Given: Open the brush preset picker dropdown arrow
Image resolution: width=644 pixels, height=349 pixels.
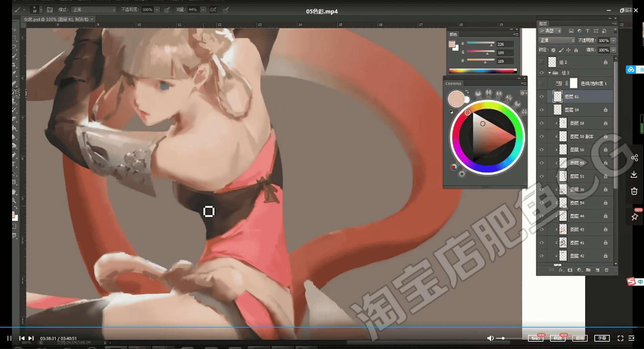Looking at the screenshot, I should 41,10.
